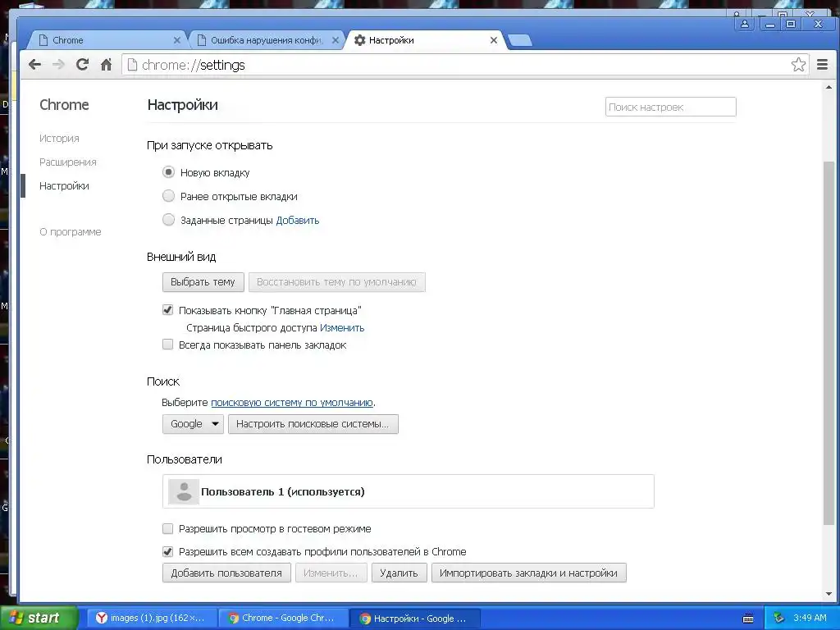Open the keyboard icon in system tray

tap(748, 619)
